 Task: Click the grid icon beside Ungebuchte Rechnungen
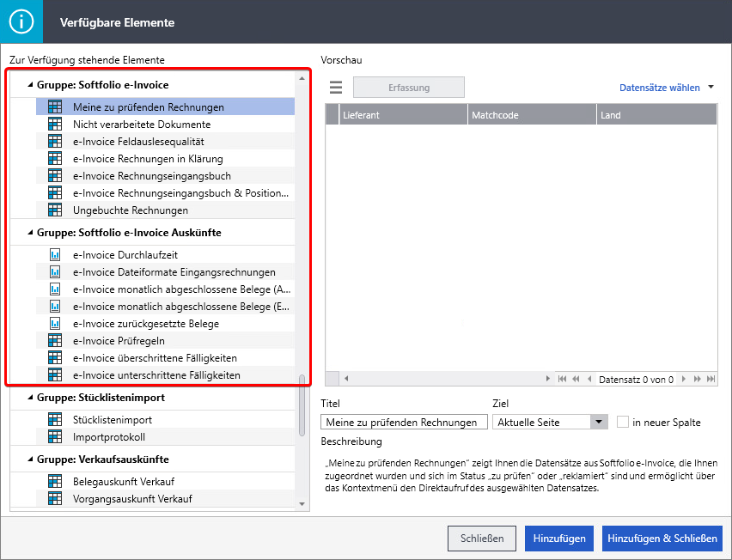click(55, 210)
